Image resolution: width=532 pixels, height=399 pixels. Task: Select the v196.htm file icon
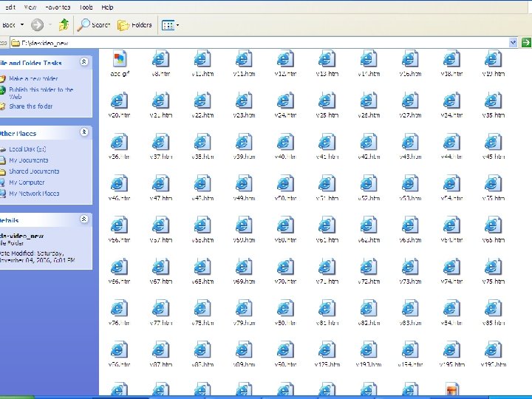pyautogui.click(x=494, y=350)
